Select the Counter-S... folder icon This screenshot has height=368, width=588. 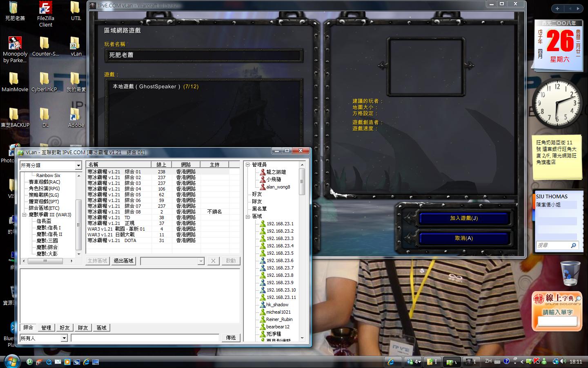45,47
